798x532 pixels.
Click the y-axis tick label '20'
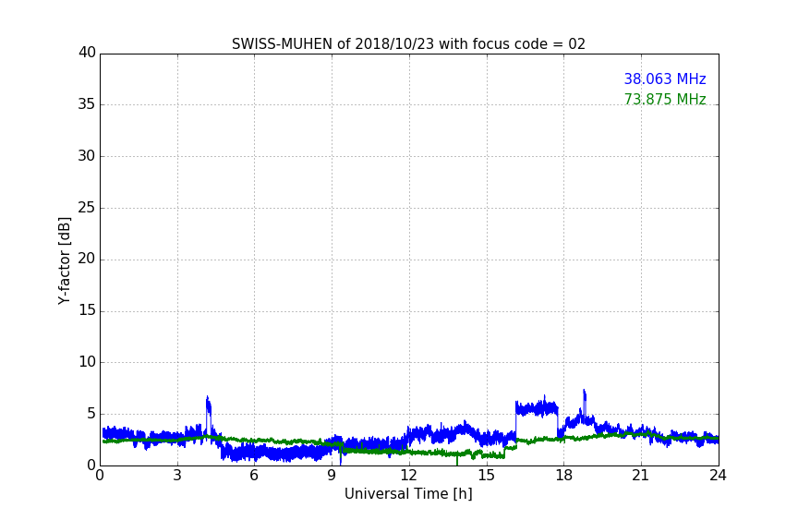(x=87, y=260)
